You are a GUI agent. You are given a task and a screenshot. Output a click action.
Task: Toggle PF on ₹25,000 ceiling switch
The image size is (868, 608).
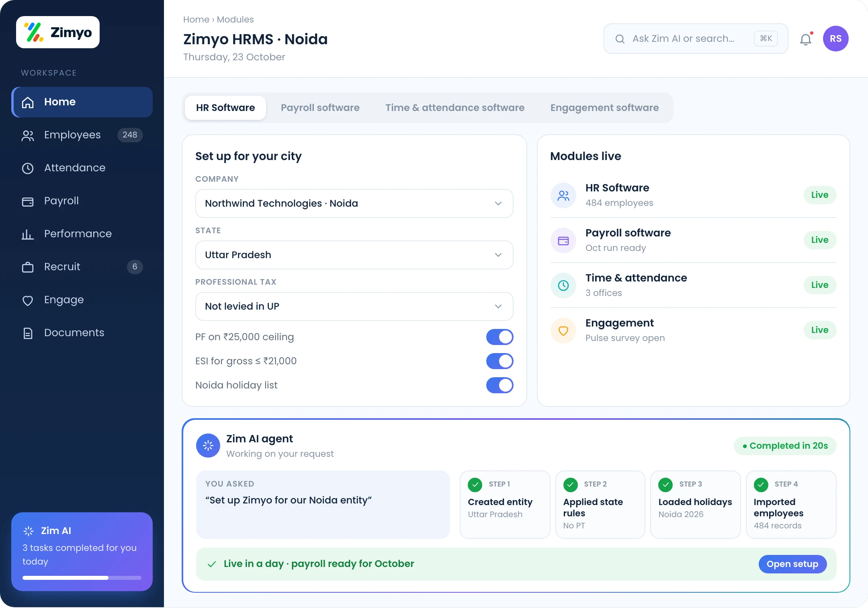pos(500,337)
